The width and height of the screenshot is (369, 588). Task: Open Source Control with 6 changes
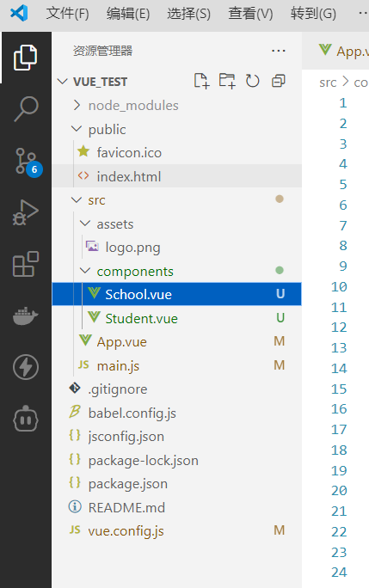(x=27, y=162)
